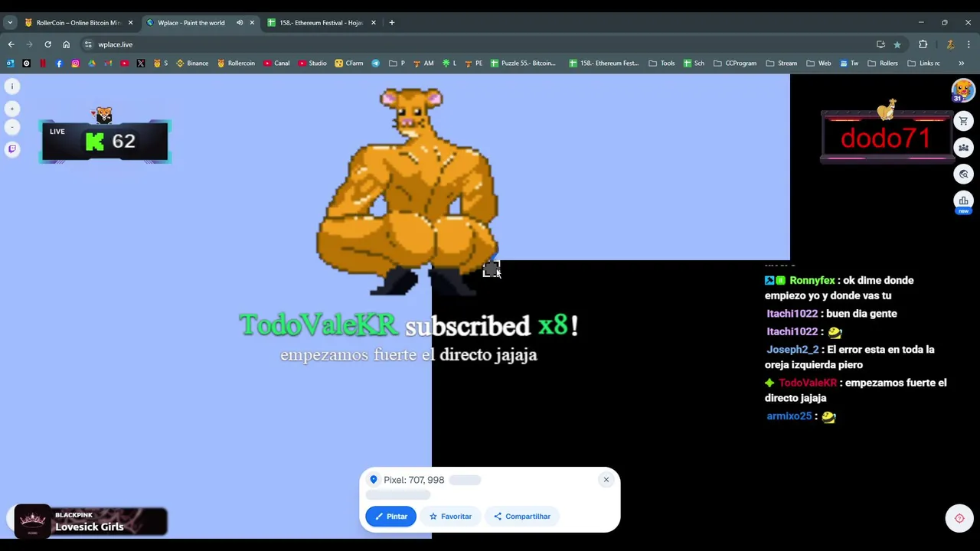Go back to the previous page
This screenshot has height=551, width=980.
click(11, 44)
